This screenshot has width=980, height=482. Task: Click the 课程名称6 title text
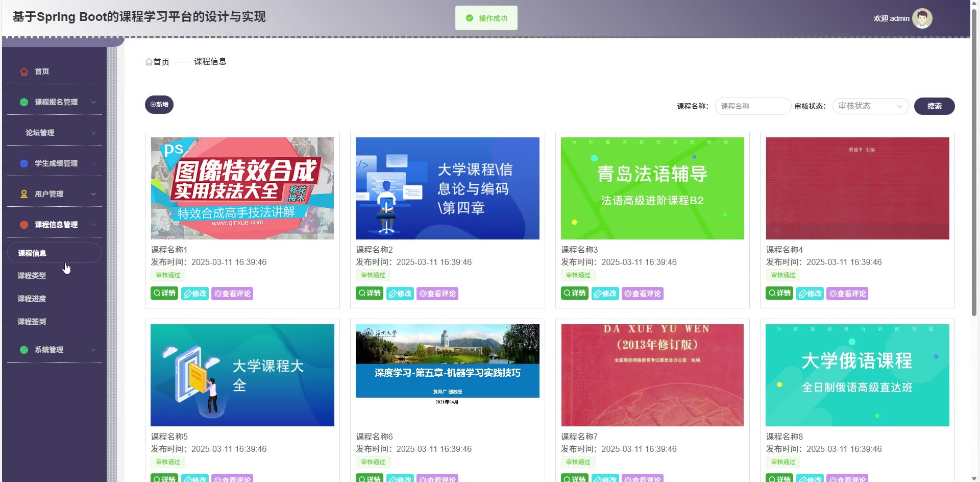point(374,437)
